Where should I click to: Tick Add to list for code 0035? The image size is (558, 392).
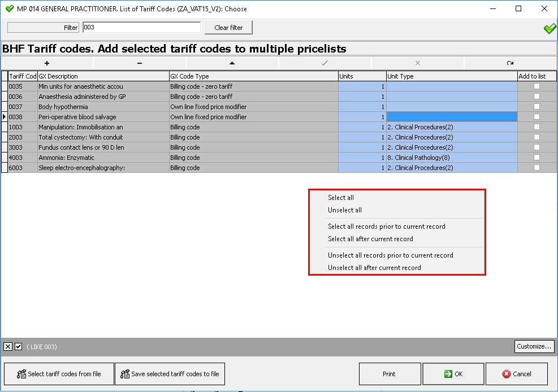pyautogui.click(x=537, y=86)
